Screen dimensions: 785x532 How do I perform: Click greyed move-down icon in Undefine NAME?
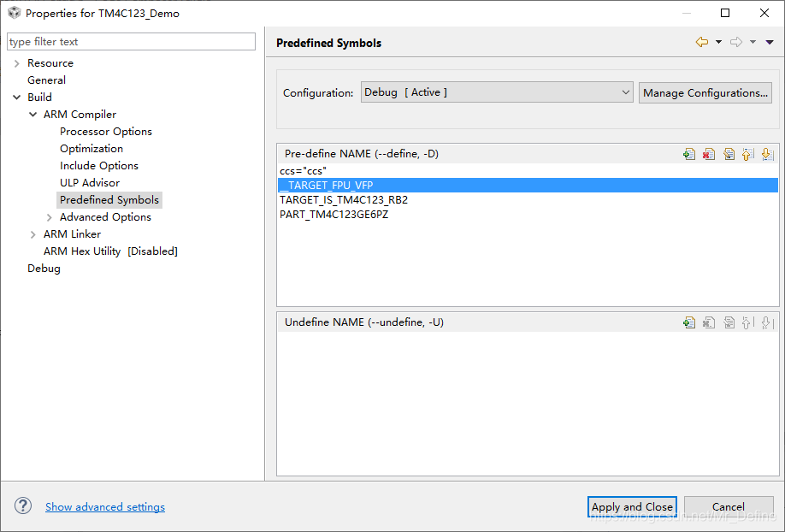point(767,322)
